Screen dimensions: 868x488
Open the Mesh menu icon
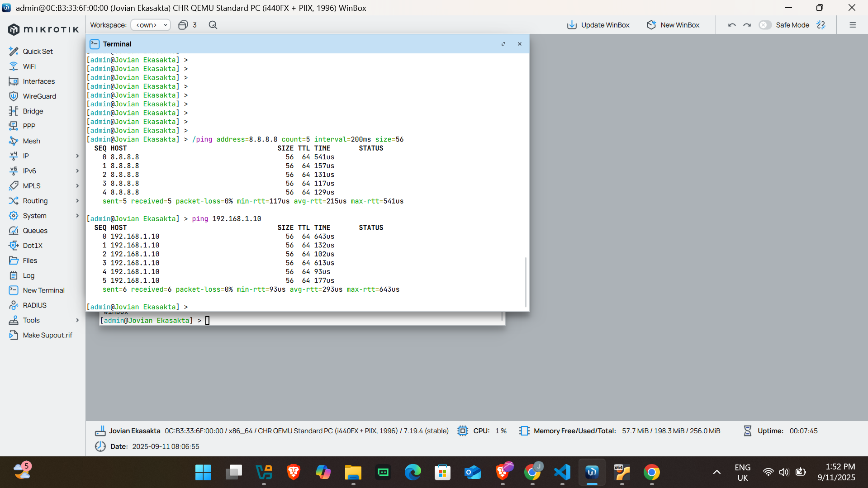pyautogui.click(x=14, y=141)
